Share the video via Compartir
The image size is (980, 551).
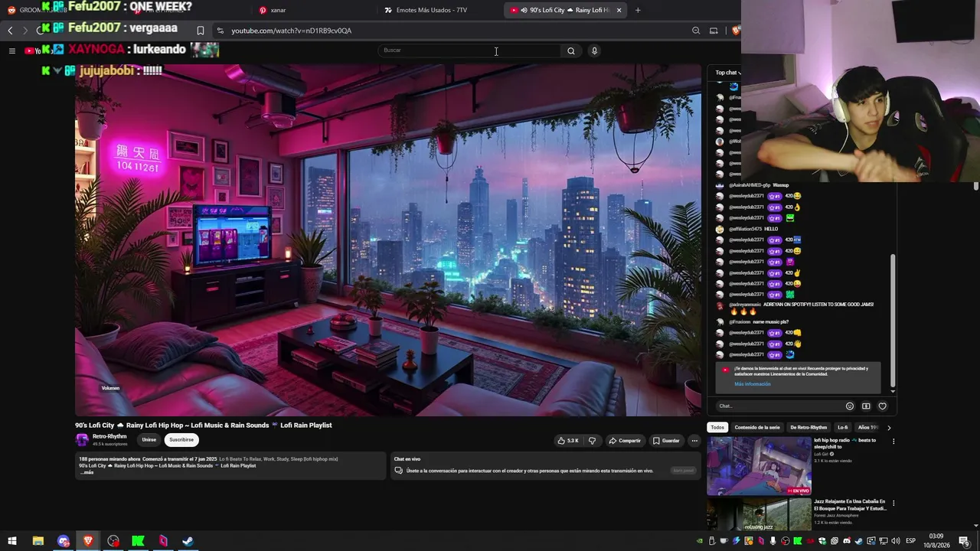click(625, 441)
